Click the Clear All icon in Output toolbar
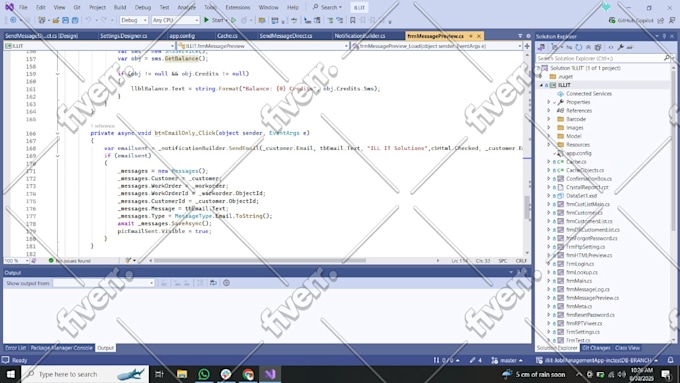 (x=200, y=283)
